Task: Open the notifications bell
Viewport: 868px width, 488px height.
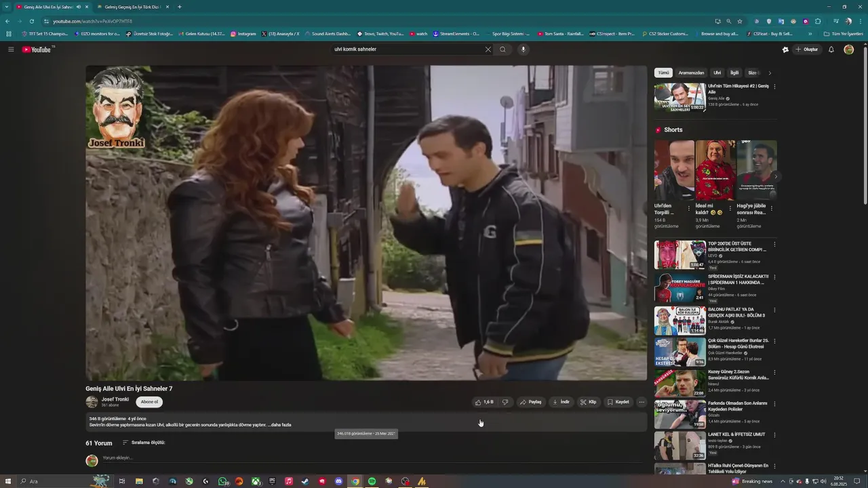Action: tap(831, 49)
